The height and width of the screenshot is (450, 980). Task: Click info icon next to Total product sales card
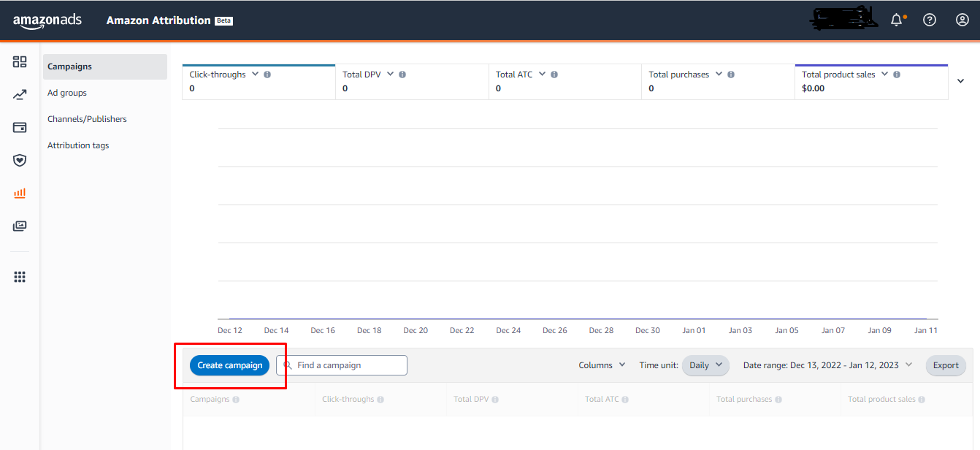[x=897, y=75]
